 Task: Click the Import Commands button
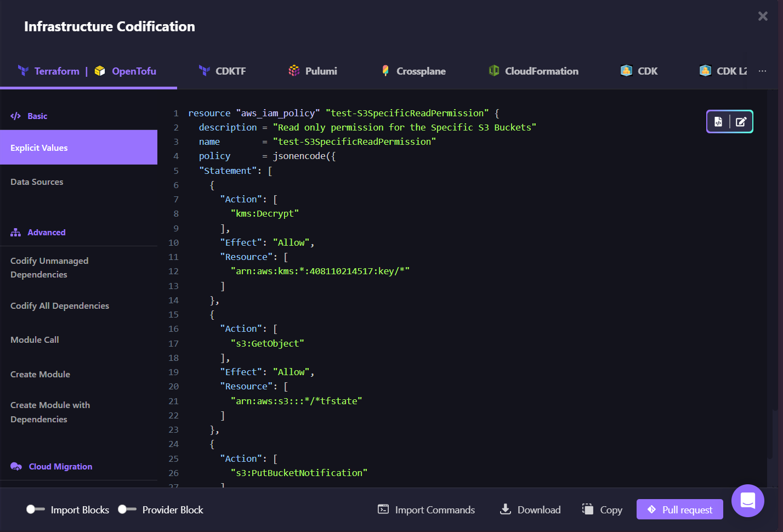click(426, 510)
